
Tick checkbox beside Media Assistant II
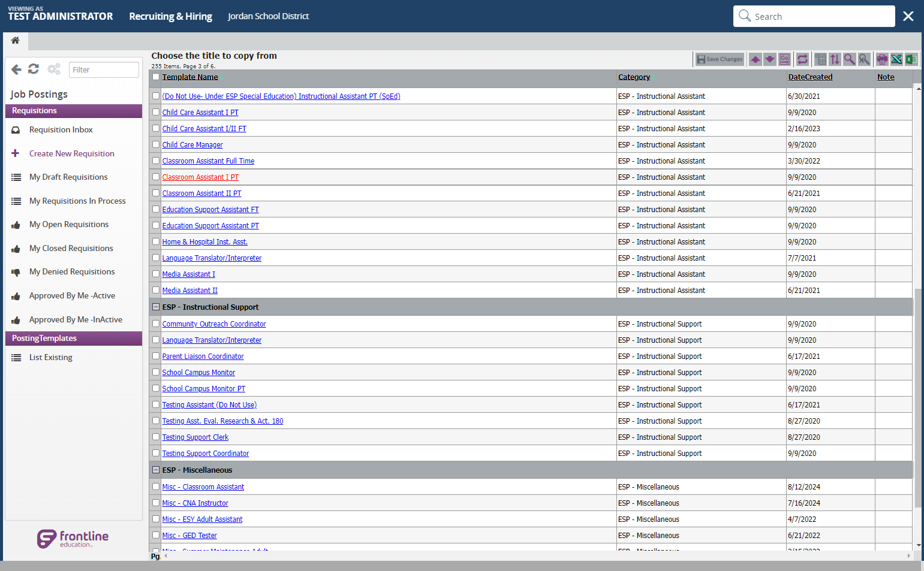(x=156, y=290)
